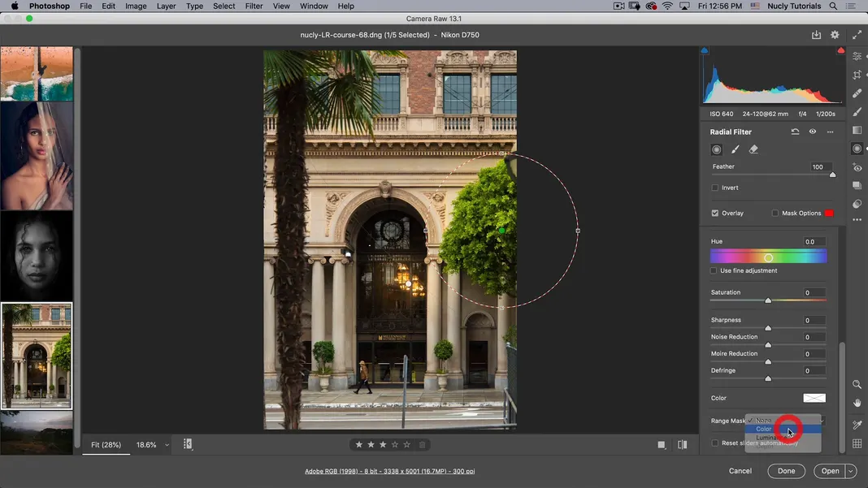Reset Radial Filter adjustments icon
Image resolution: width=868 pixels, height=488 pixels.
pos(795,132)
